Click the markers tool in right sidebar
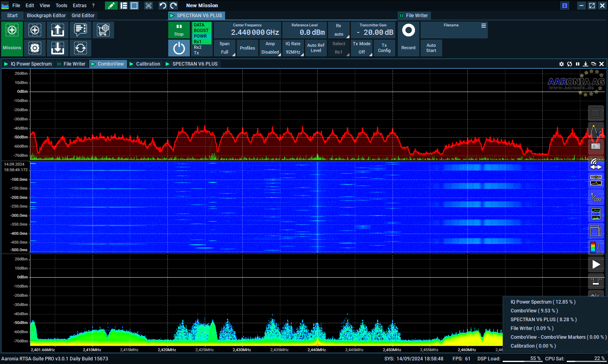 [596, 130]
